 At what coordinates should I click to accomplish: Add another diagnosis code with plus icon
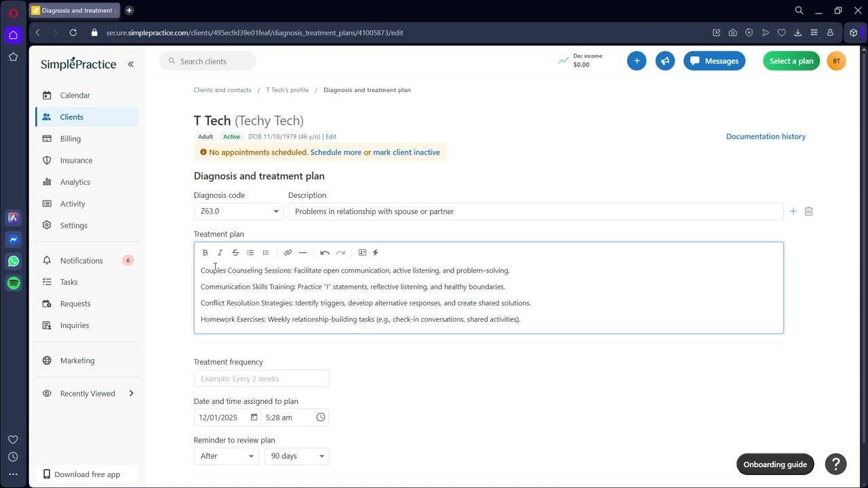(x=793, y=211)
